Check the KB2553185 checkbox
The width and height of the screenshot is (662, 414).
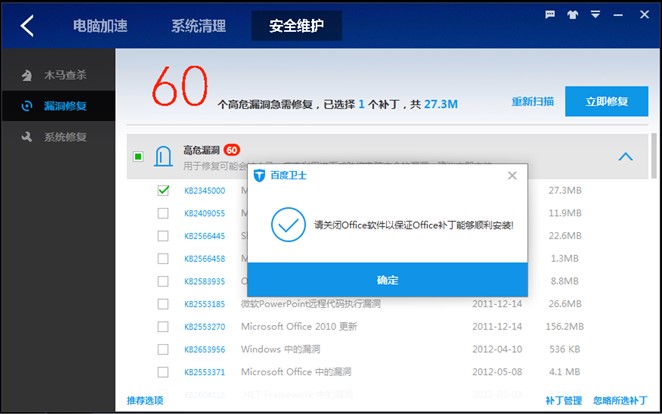point(163,304)
